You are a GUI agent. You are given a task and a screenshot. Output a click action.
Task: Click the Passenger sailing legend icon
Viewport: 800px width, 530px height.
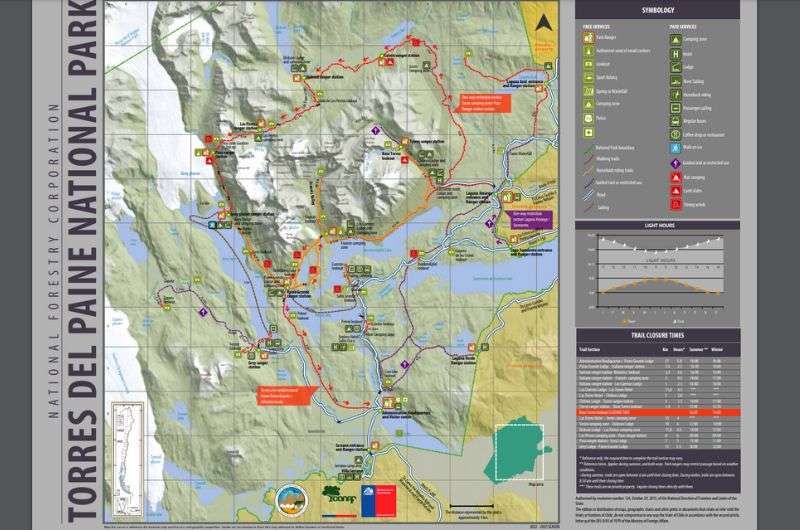pyautogui.click(x=676, y=108)
